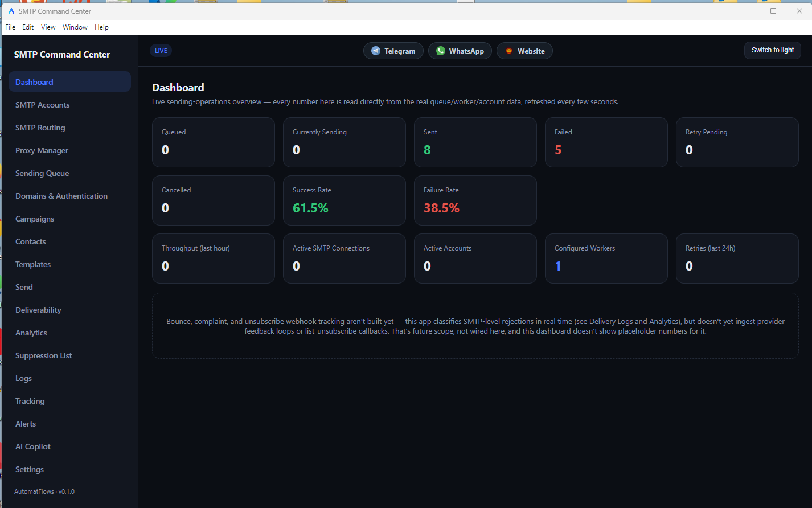Open Domains & Authentication page
This screenshot has height=508, width=812.
69,196
